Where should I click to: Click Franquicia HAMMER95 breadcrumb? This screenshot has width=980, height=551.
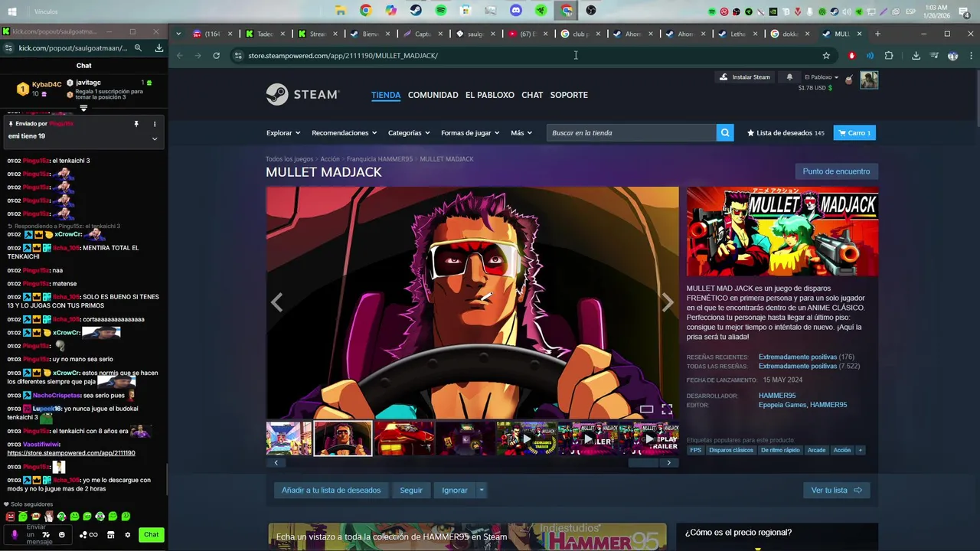380,159
